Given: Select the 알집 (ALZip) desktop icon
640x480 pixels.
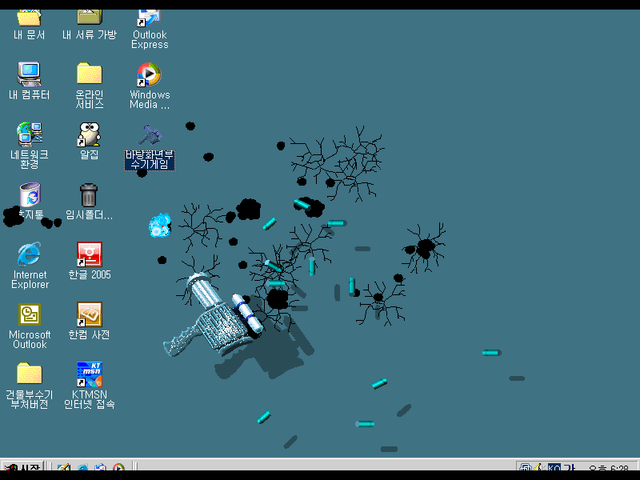Looking at the screenshot, I should tap(89, 135).
